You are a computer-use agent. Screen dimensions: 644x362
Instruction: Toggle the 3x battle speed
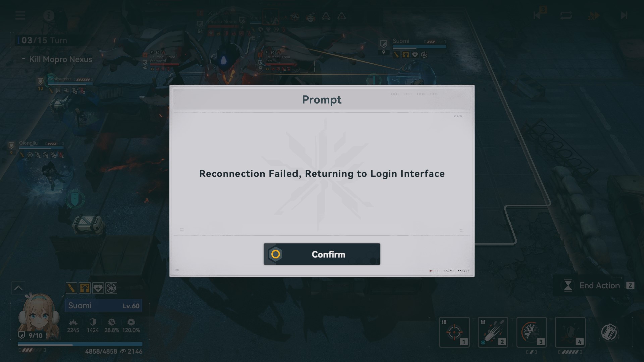coord(593,16)
